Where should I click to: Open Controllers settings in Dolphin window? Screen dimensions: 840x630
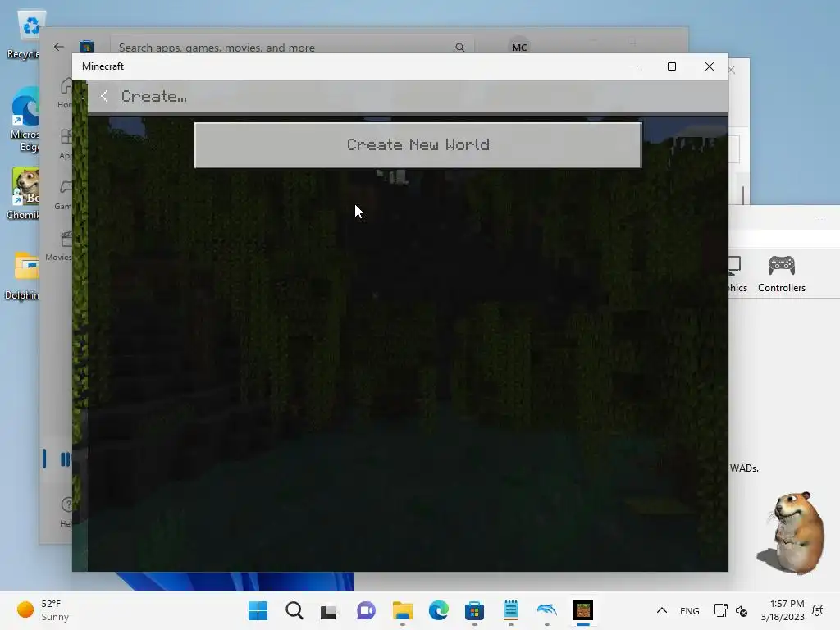coord(782,274)
